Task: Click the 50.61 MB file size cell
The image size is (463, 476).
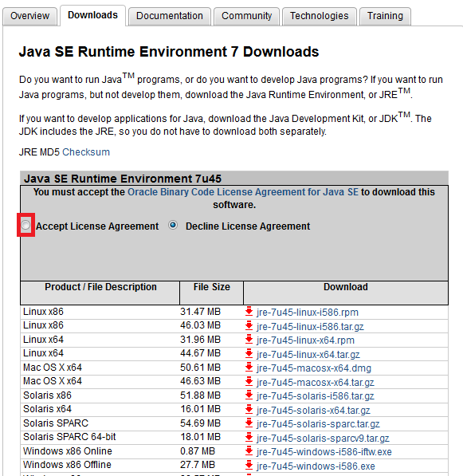Action: 200,368
